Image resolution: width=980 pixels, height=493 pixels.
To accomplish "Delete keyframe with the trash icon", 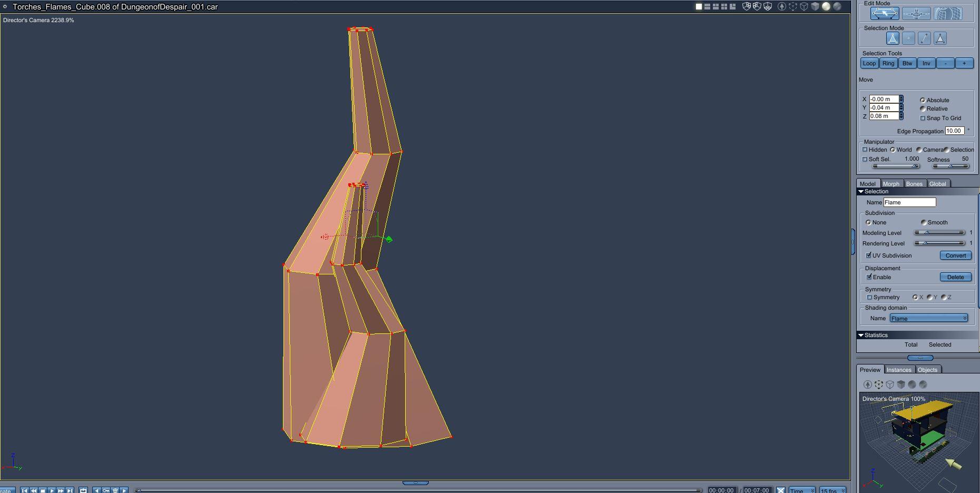I will (115, 490).
